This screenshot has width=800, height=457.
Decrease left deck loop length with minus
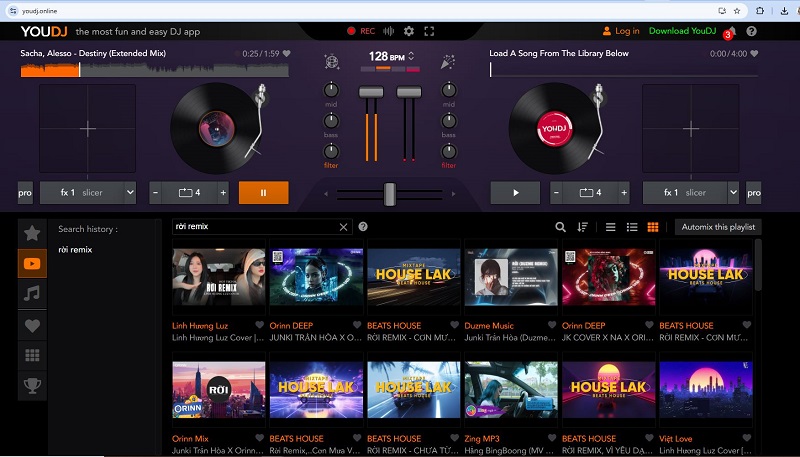tap(156, 193)
